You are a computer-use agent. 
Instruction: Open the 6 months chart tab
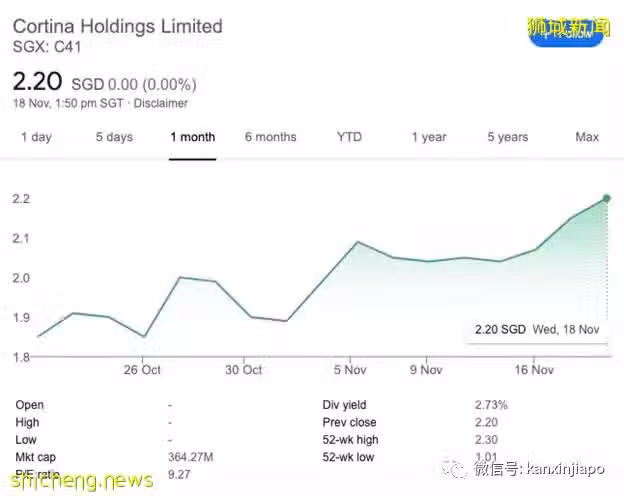271,137
